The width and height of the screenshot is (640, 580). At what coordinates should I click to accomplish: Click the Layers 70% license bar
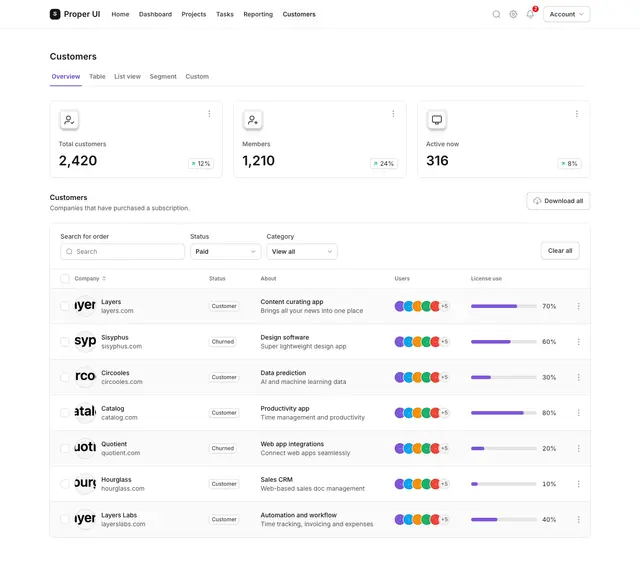504,306
